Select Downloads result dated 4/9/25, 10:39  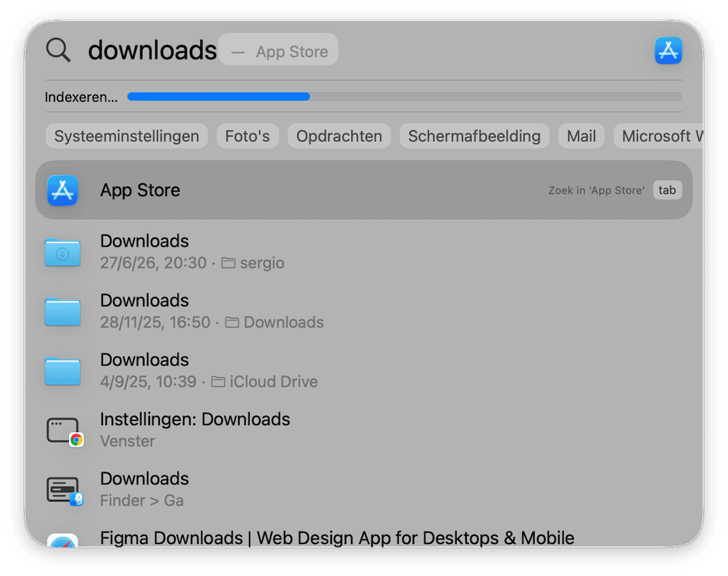(x=364, y=370)
